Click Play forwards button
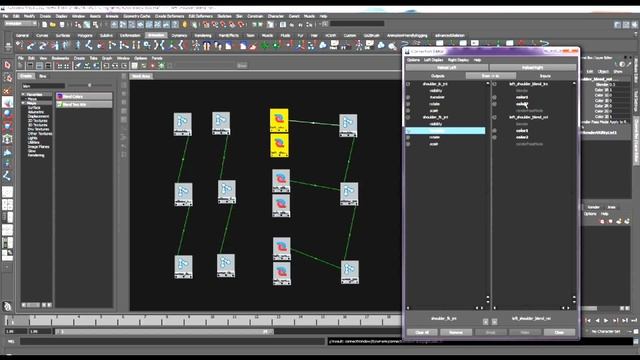Viewport: 640px width, 360px height. click(x=606, y=321)
